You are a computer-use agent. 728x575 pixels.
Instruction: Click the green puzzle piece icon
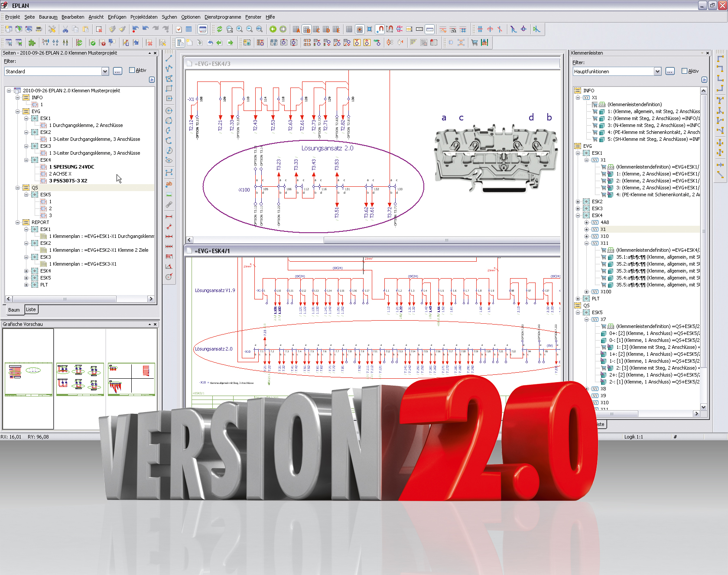pyautogui.click(x=32, y=42)
